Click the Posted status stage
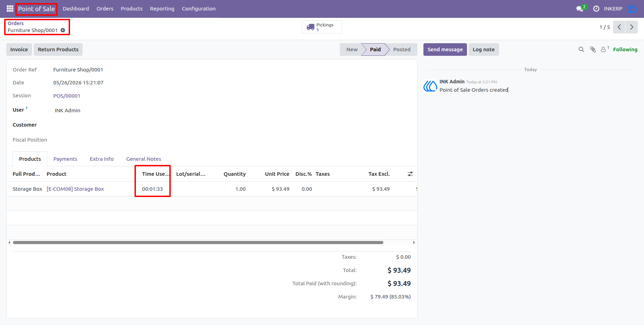Viewport: 644px width, 325px height. pos(402,50)
